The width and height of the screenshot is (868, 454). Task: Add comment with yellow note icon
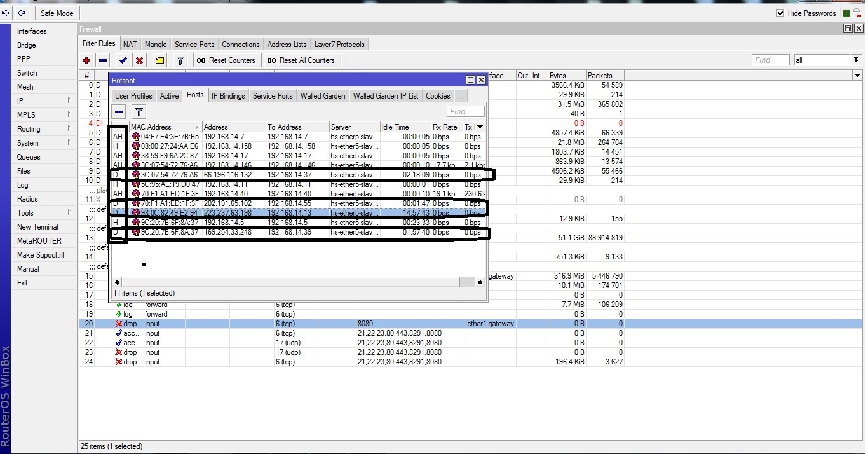click(159, 60)
